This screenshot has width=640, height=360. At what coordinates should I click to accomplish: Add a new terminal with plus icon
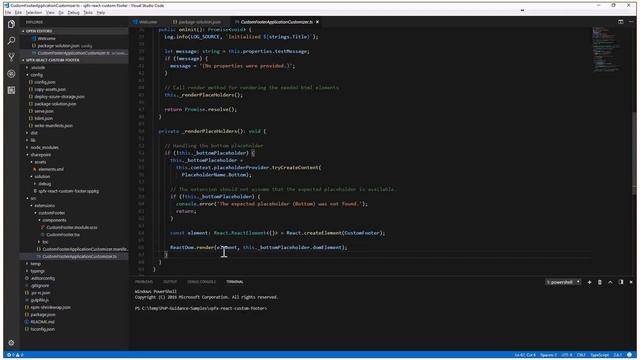click(589, 282)
